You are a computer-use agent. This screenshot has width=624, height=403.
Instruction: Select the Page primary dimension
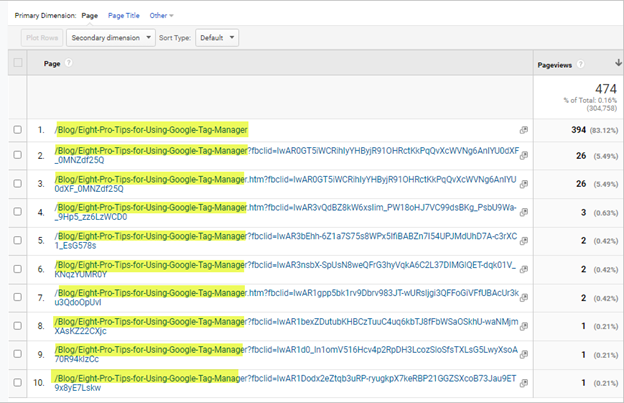pos(90,16)
